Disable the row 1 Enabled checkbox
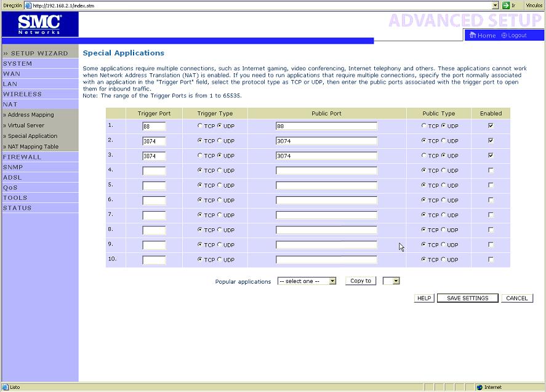 click(491, 126)
